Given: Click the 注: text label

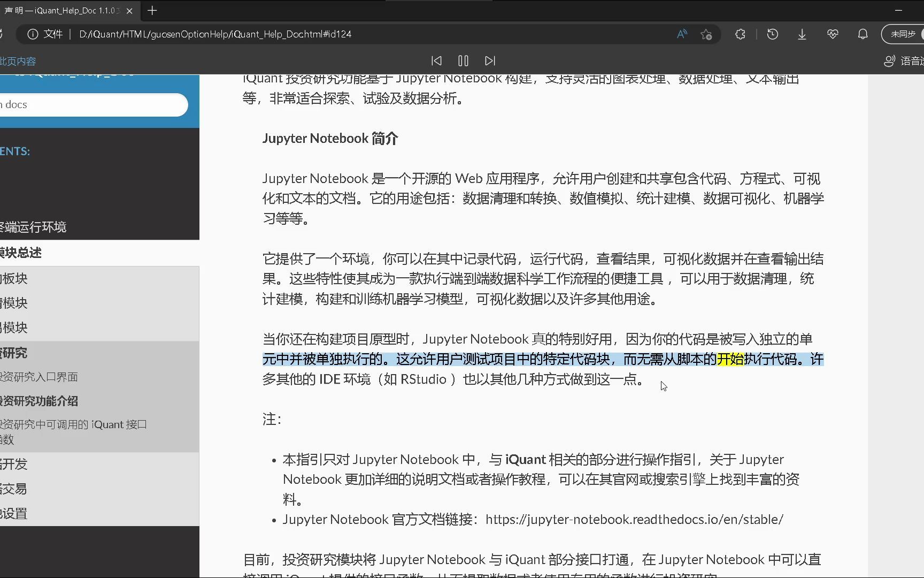Looking at the screenshot, I should [272, 419].
